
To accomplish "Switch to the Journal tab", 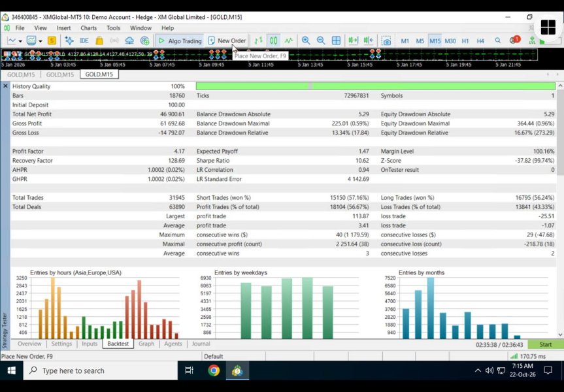I will point(201,344).
